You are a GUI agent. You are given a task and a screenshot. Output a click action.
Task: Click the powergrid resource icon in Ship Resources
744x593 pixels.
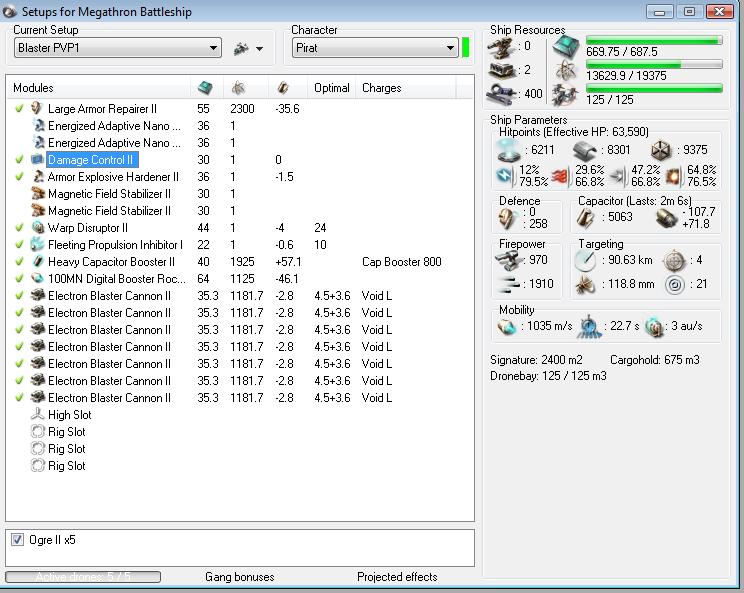pyautogui.click(x=566, y=70)
